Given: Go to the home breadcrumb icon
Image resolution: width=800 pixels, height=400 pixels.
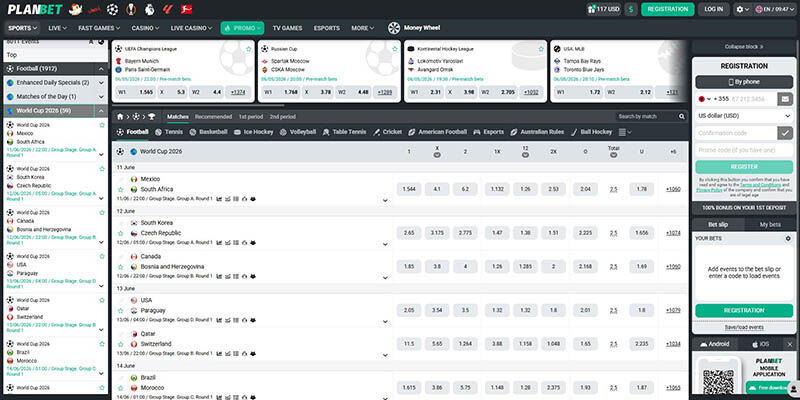Looking at the screenshot, I should (120, 117).
